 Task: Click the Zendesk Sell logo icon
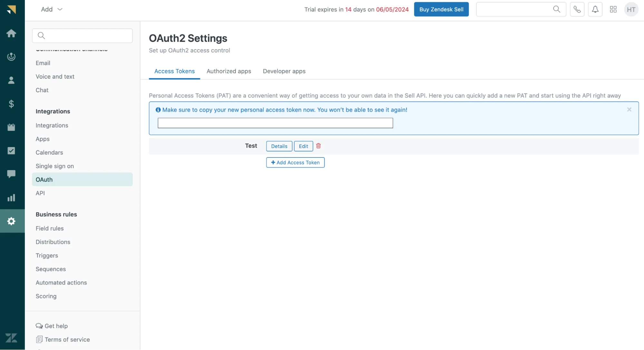[x=11, y=9]
